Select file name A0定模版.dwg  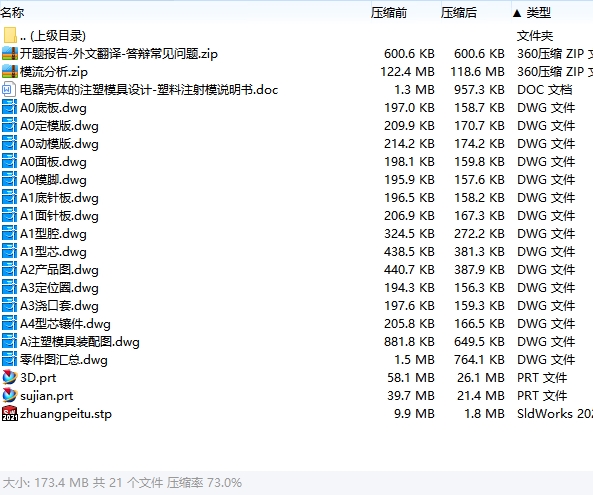click(x=59, y=126)
